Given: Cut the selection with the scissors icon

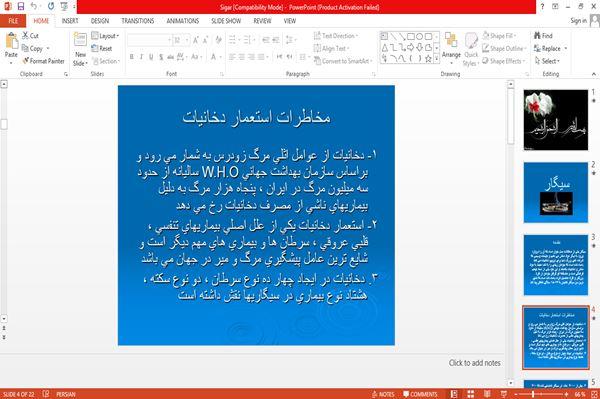Looking at the screenshot, I should [x=25, y=36].
